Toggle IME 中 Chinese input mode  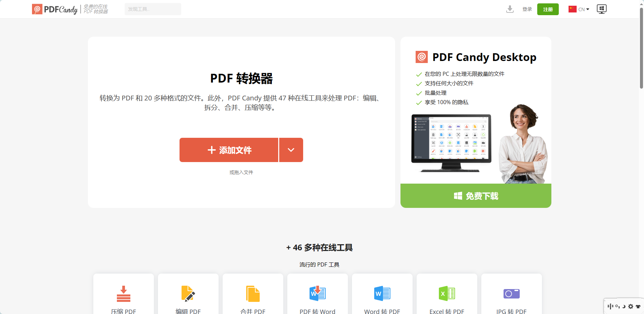(610, 306)
